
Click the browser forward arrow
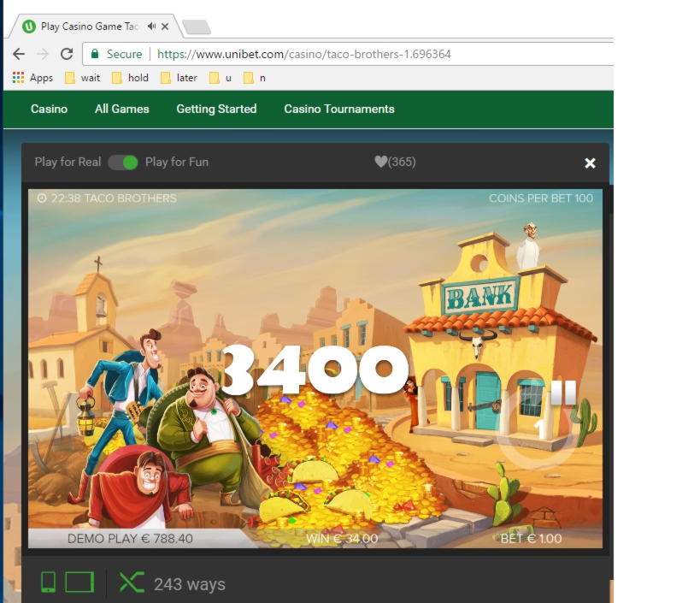click(x=43, y=54)
